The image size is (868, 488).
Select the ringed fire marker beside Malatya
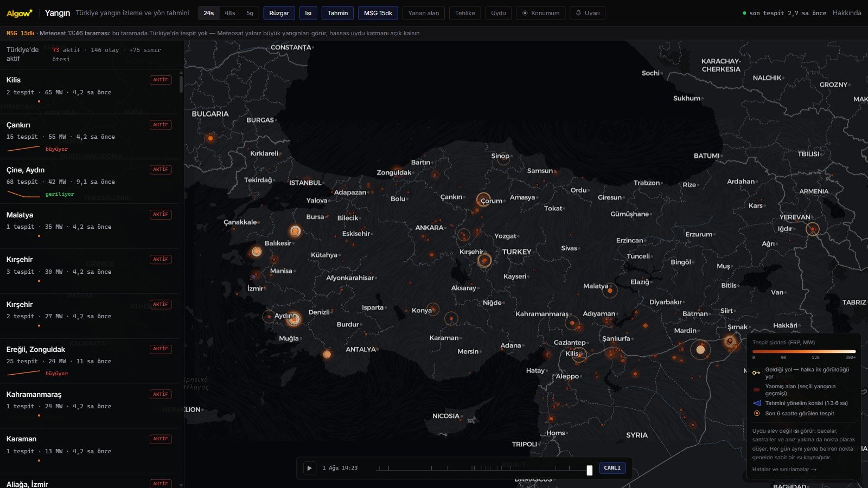610,291
